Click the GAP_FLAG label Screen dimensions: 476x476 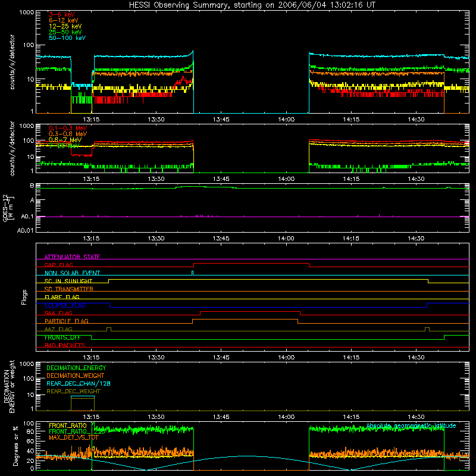pos(58,265)
